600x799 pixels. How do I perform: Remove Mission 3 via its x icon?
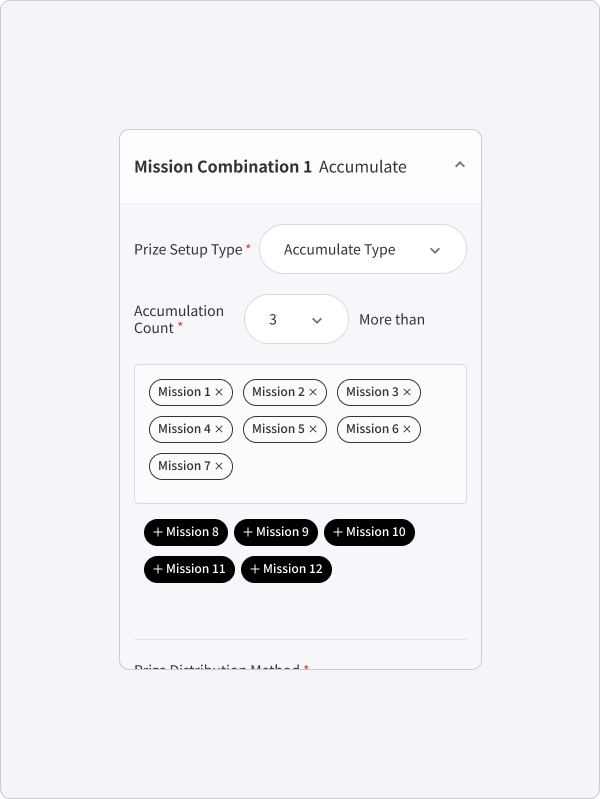click(x=407, y=392)
